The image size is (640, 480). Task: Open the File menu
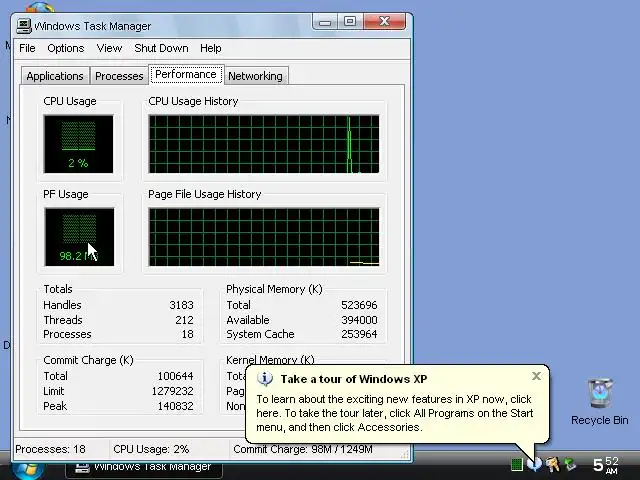(27, 48)
